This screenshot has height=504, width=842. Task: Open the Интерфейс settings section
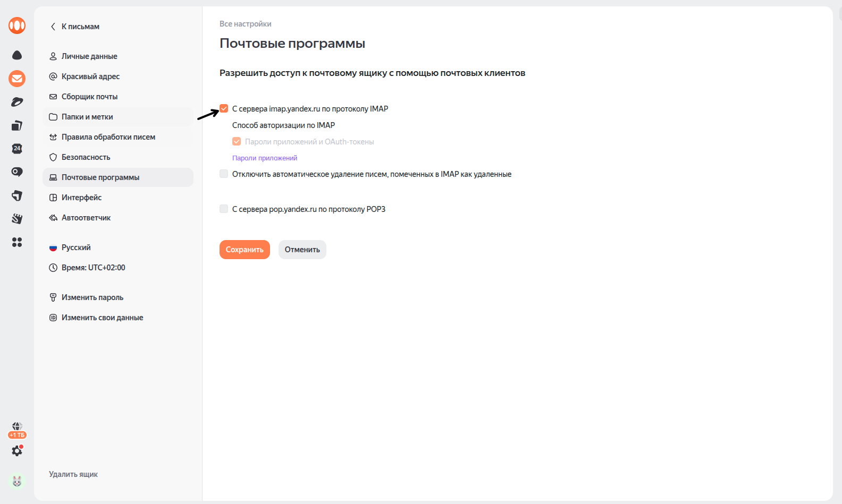click(81, 197)
